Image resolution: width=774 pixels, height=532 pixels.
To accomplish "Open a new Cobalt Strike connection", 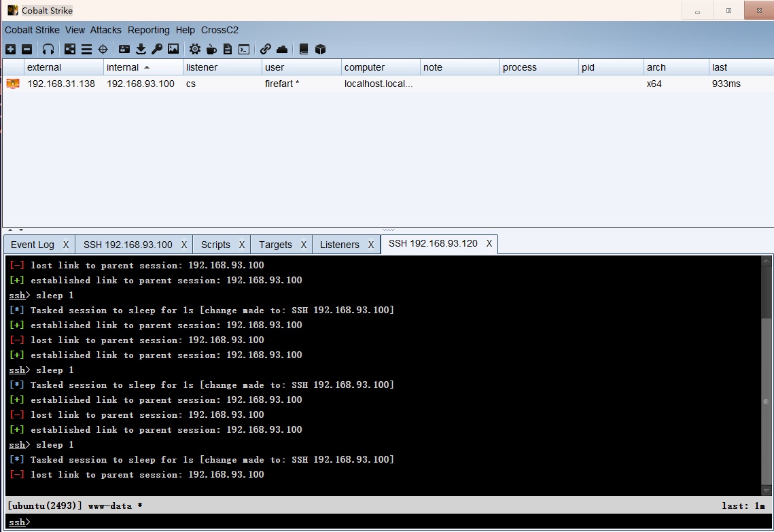I will coord(10,49).
